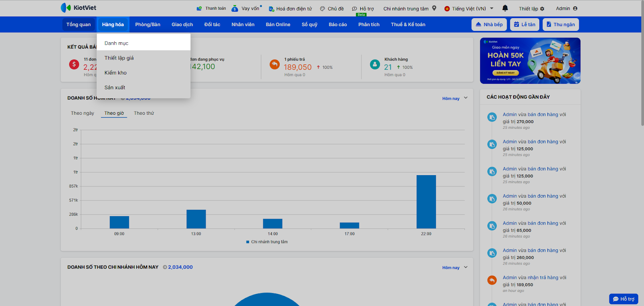The width and height of the screenshot is (644, 306).
Task: Click the Admin user account icon
Action: point(575,8)
